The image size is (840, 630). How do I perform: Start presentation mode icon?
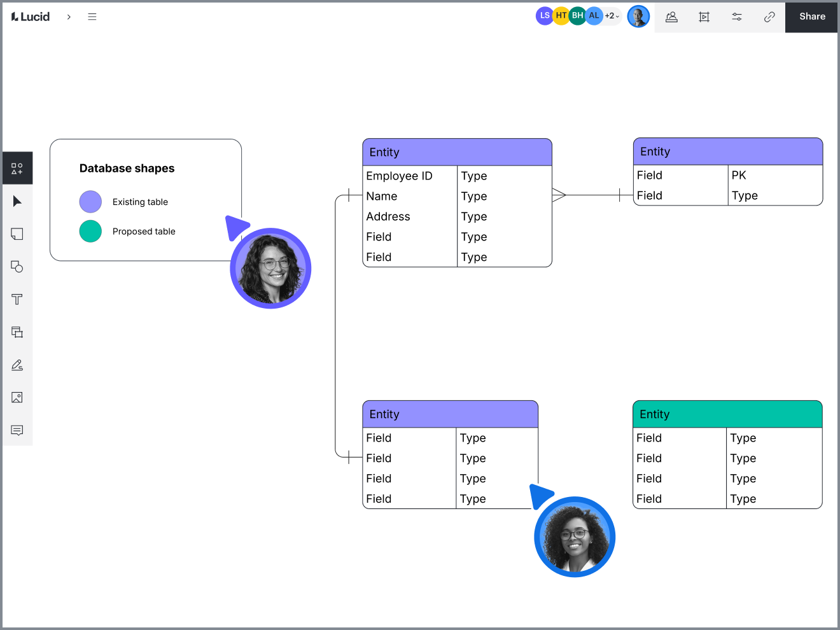pos(704,17)
